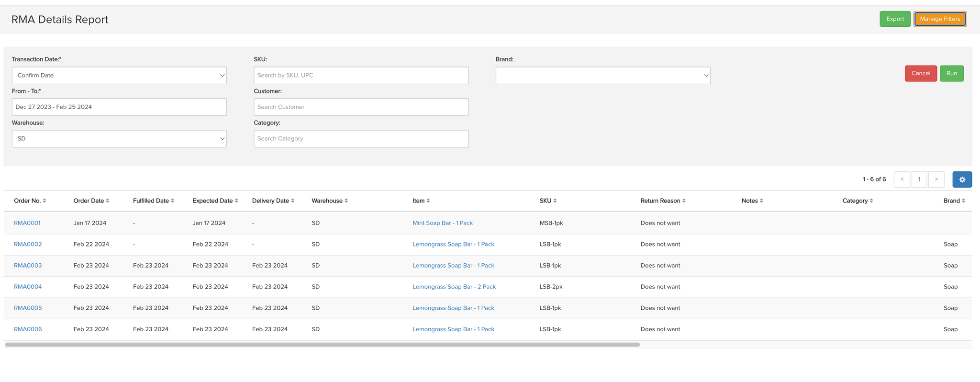The height and width of the screenshot is (382, 980).
Task: Sort by Expected Date column
Action: click(x=215, y=201)
